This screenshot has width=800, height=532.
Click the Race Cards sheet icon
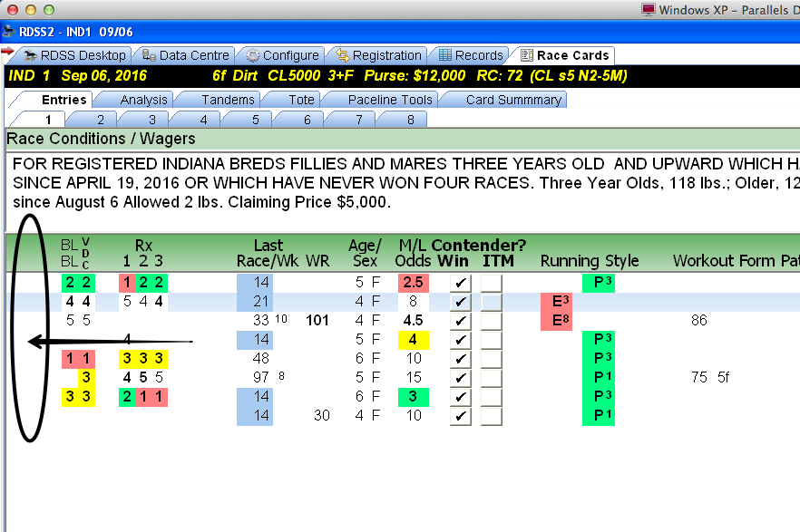tap(527, 55)
